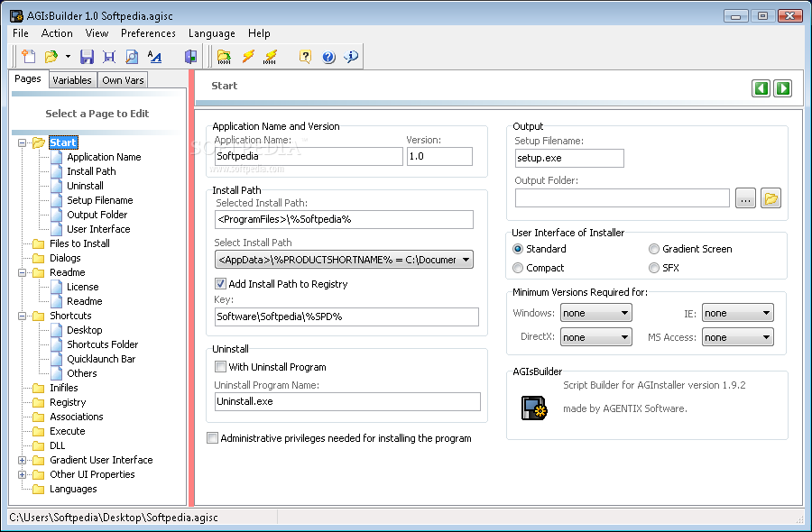Open the dropdown arrow beside Open icon
Screen dimensions: 812x532
coord(68,57)
